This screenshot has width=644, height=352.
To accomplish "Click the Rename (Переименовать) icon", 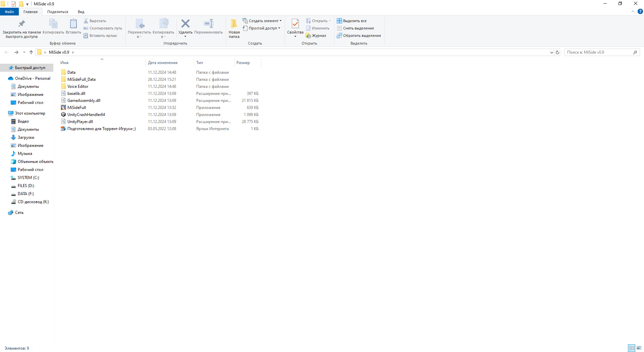I will (208, 24).
